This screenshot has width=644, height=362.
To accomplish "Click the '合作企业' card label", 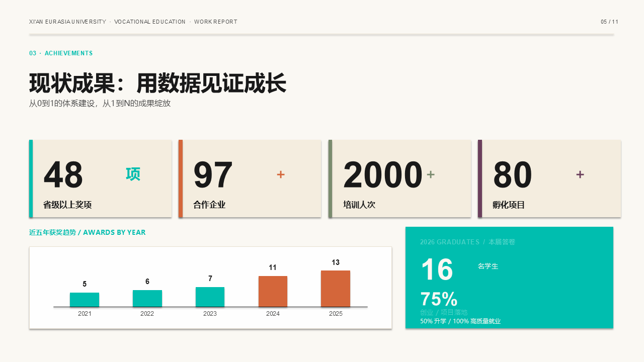I will (209, 205).
